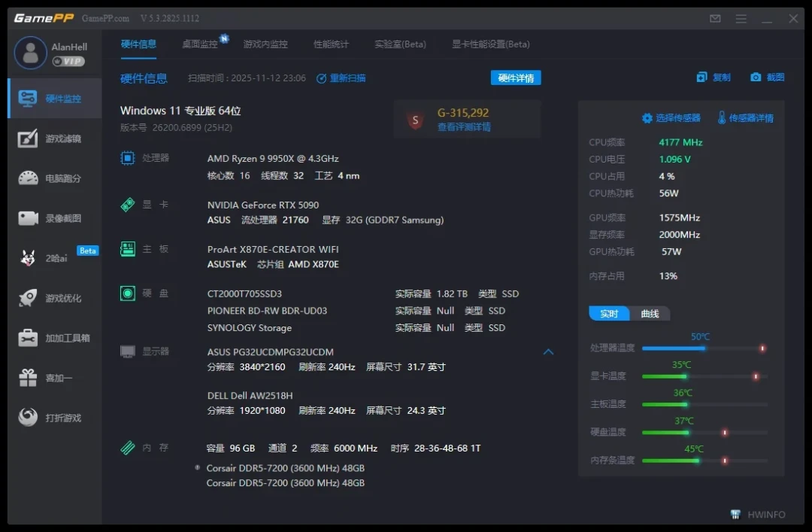This screenshot has height=532, width=812.
Task: Click DELL Dell AW2518H monitor name
Action: coord(250,396)
